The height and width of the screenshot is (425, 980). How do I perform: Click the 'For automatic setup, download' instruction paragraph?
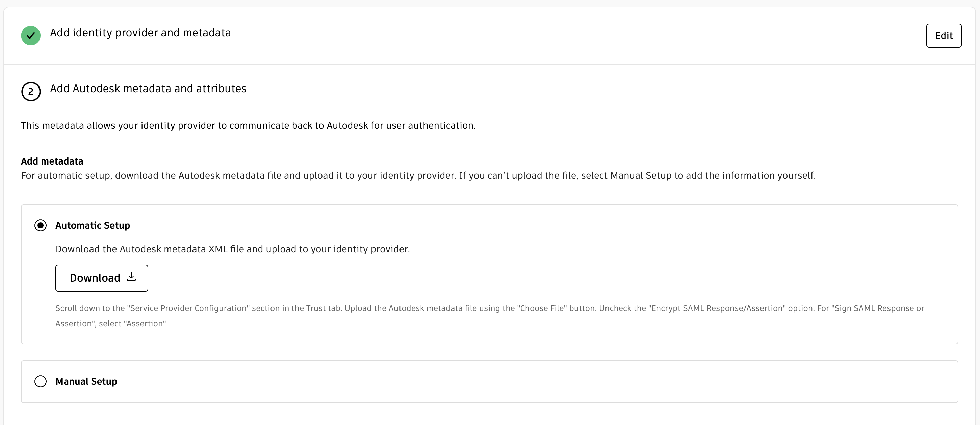[418, 175]
